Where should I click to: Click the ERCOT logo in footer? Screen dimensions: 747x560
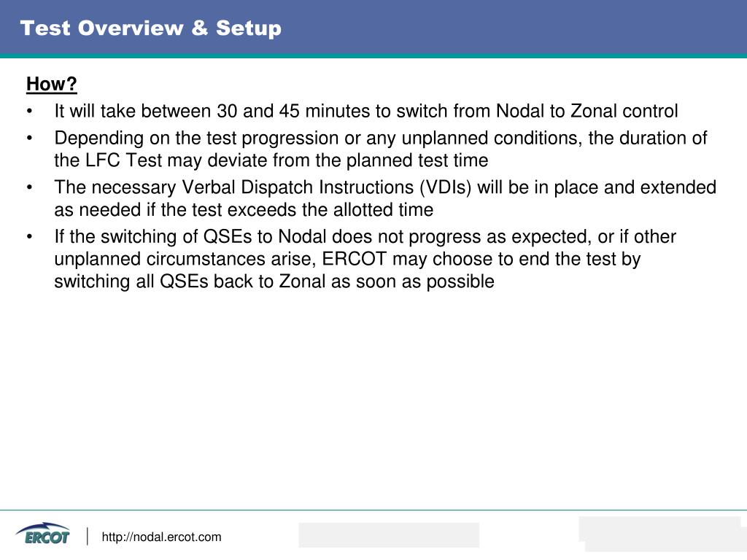pyautogui.click(x=42, y=534)
